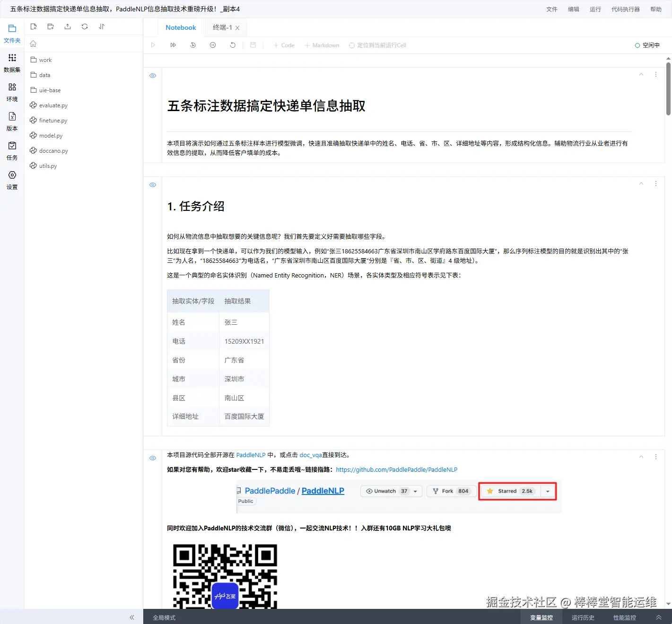Open more options for the title cell

click(x=656, y=74)
